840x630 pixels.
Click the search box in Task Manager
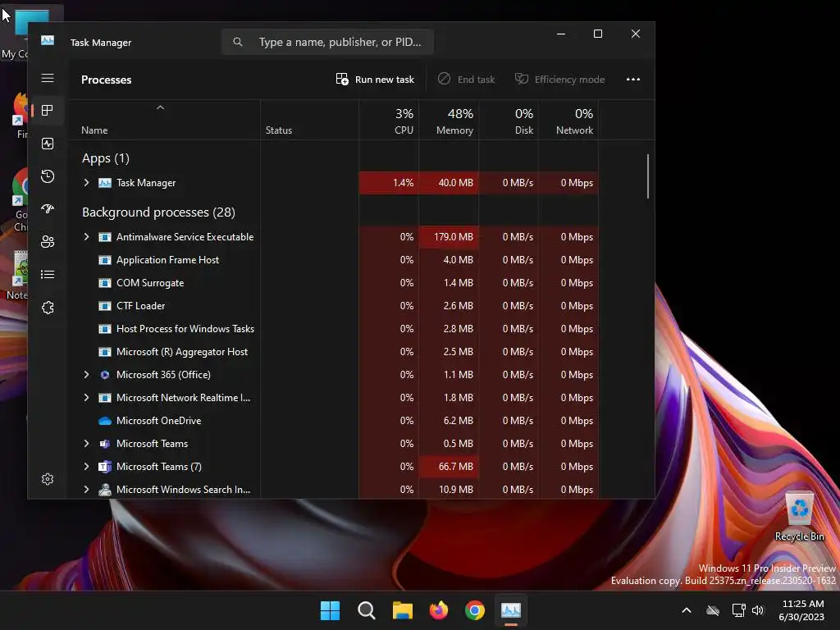click(327, 42)
